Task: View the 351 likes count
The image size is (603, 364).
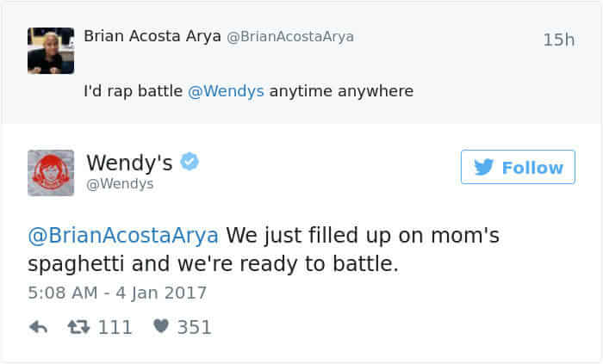Action: coord(194,327)
